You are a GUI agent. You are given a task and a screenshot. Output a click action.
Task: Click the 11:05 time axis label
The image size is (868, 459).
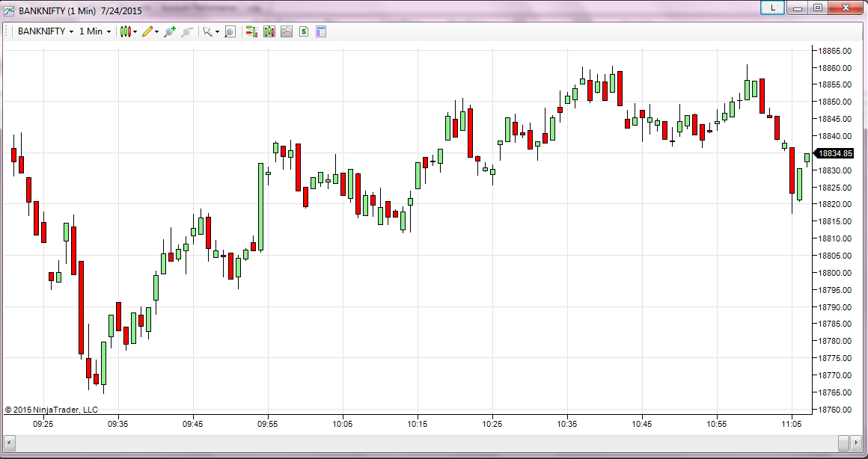(x=792, y=424)
